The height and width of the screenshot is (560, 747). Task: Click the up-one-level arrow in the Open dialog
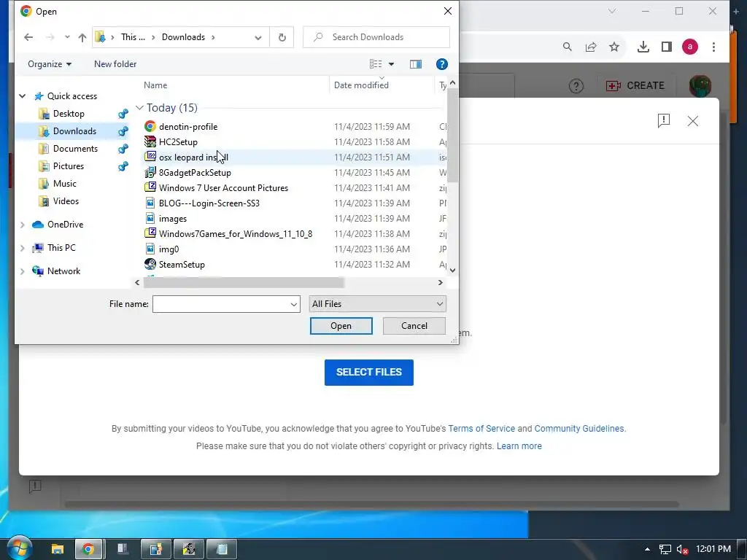[x=82, y=37]
